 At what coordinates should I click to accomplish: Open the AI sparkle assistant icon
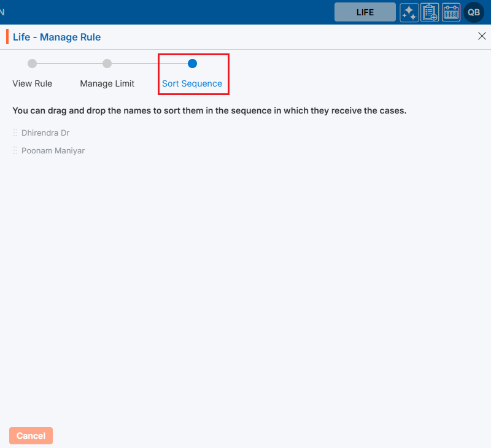pyautogui.click(x=409, y=12)
